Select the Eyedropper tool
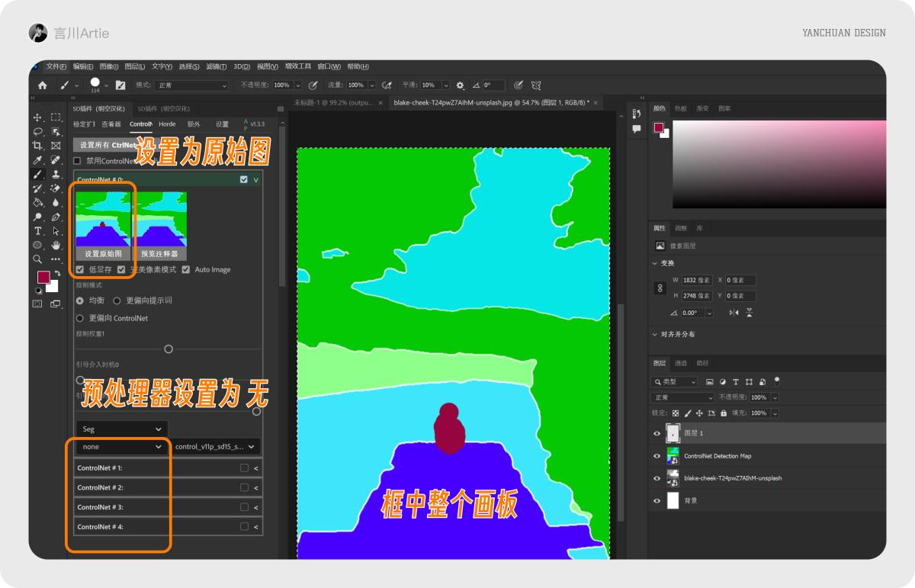The width and height of the screenshot is (915, 588). [37, 160]
